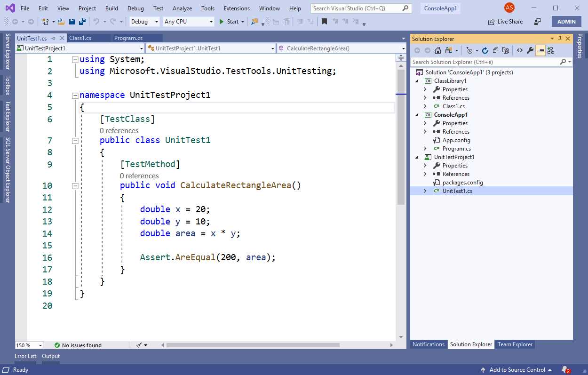Toggle pin on UnitTest1.cs tab
The height and width of the screenshot is (375, 588).
(x=53, y=38)
